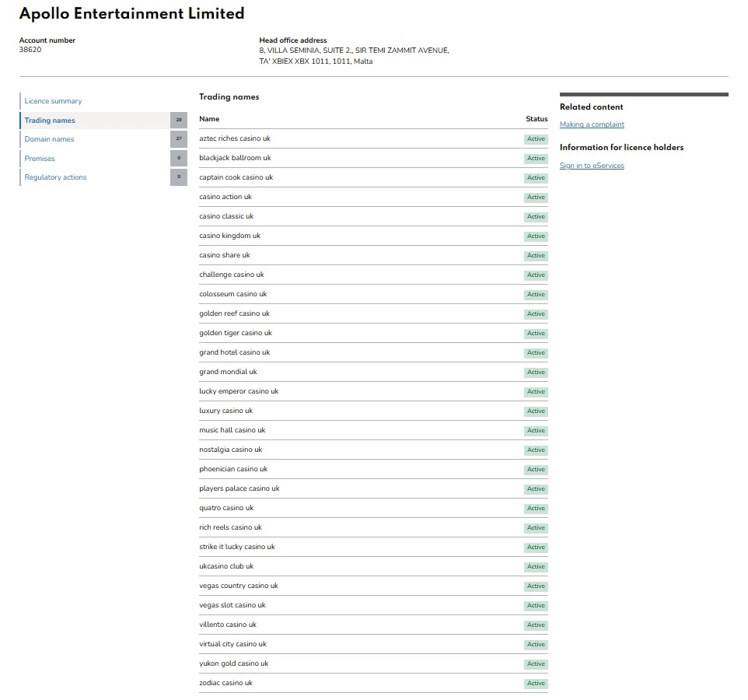The height and width of the screenshot is (700, 748).
Task: Click Active badge for villento casino uk
Action: pos(537,625)
